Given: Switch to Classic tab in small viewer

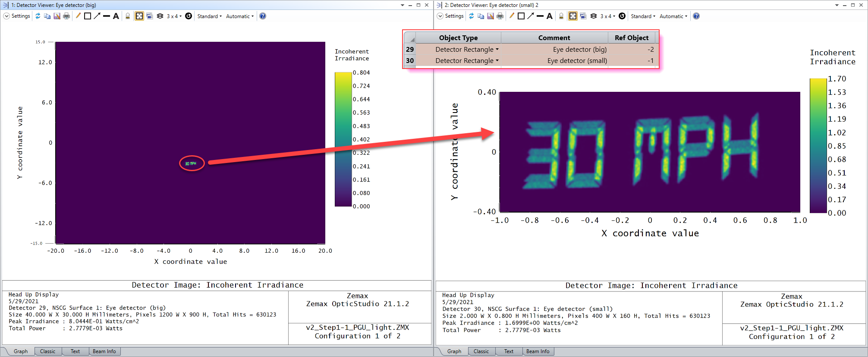Looking at the screenshot, I should point(481,351).
